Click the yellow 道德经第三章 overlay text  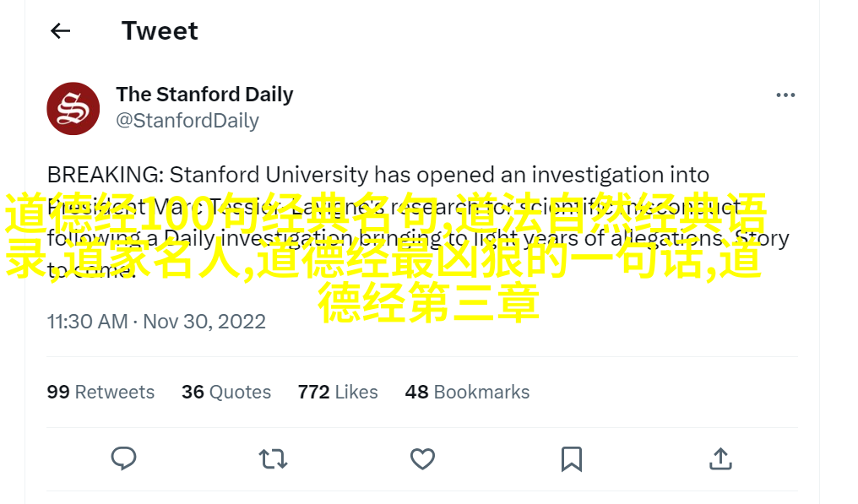tap(428, 303)
